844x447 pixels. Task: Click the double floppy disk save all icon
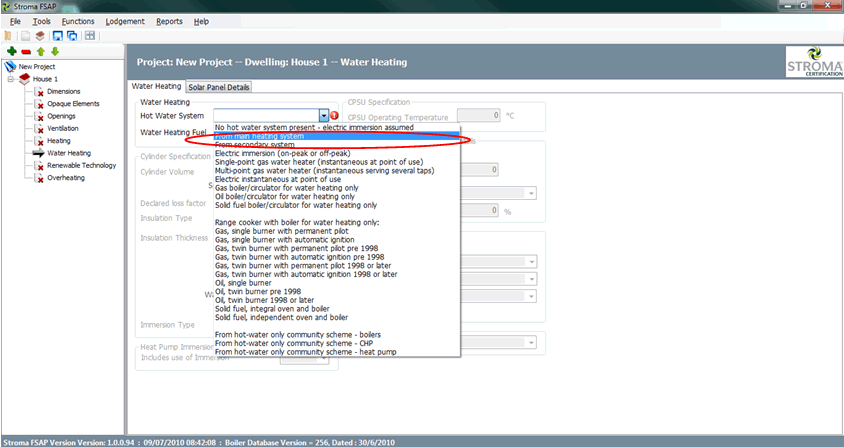click(x=72, y=36)
